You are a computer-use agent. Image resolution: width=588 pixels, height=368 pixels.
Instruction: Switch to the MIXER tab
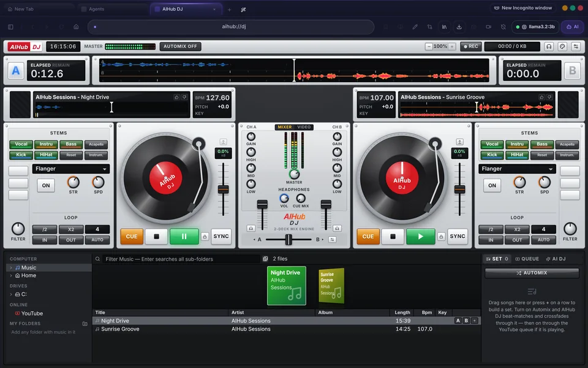click(x=285, y=127)
